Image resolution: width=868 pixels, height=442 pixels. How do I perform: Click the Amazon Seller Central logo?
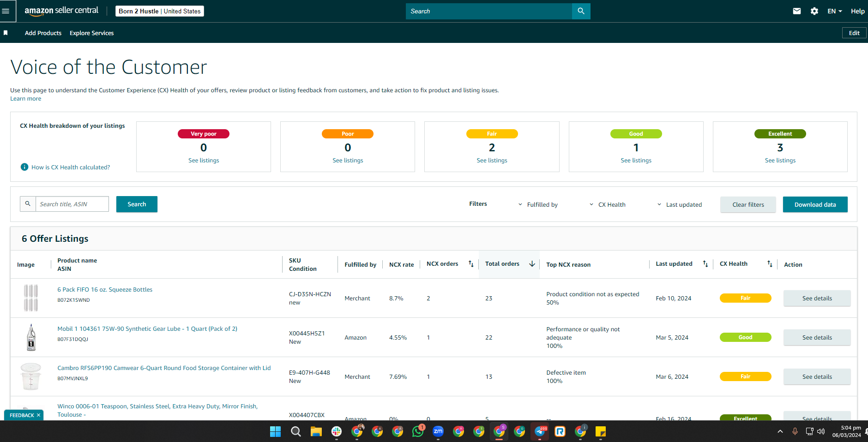(61, 11)
